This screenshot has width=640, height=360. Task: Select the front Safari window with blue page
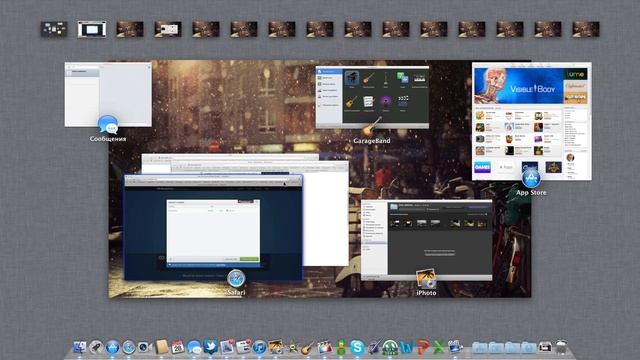(x=213, y=228)
